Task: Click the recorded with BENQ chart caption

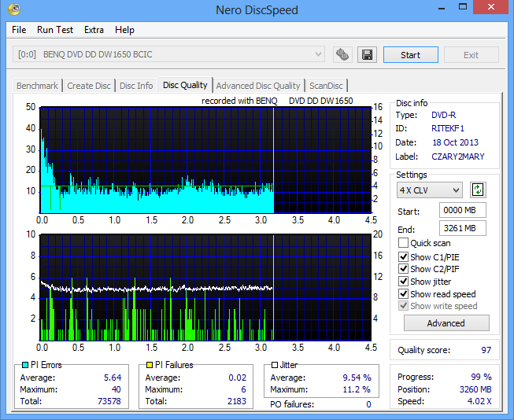Action: (277, 101)
